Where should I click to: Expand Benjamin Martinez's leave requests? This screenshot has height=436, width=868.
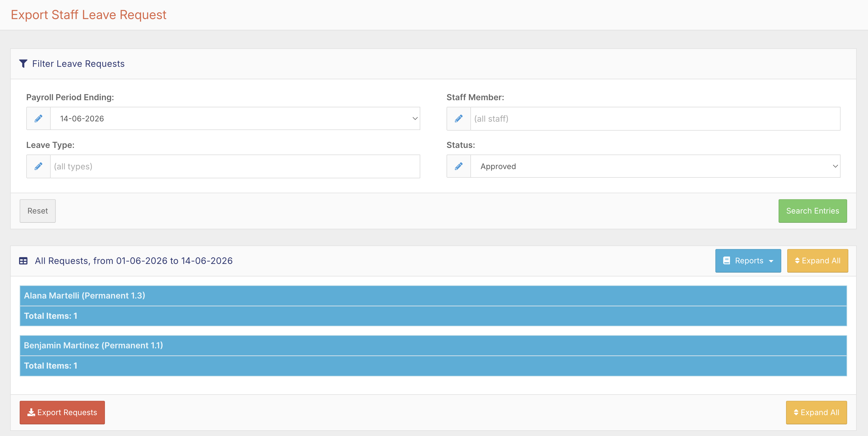(x=433, y=345)
